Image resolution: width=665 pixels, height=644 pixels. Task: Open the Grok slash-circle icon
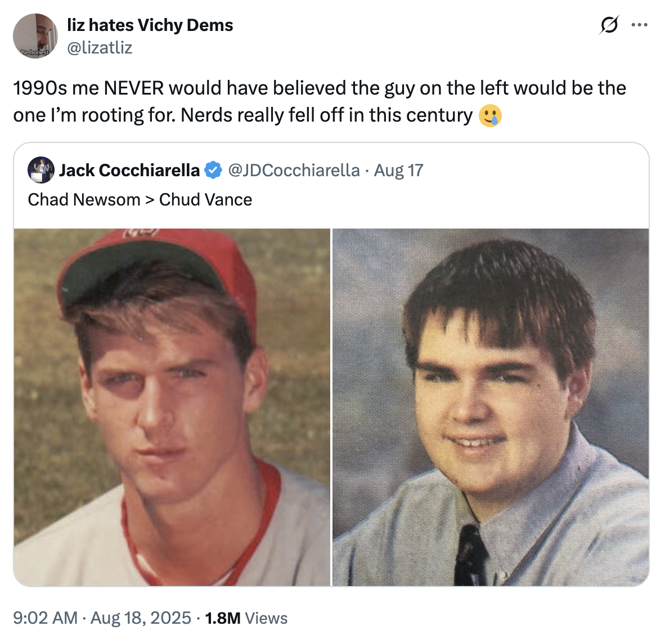click(609, 25)
